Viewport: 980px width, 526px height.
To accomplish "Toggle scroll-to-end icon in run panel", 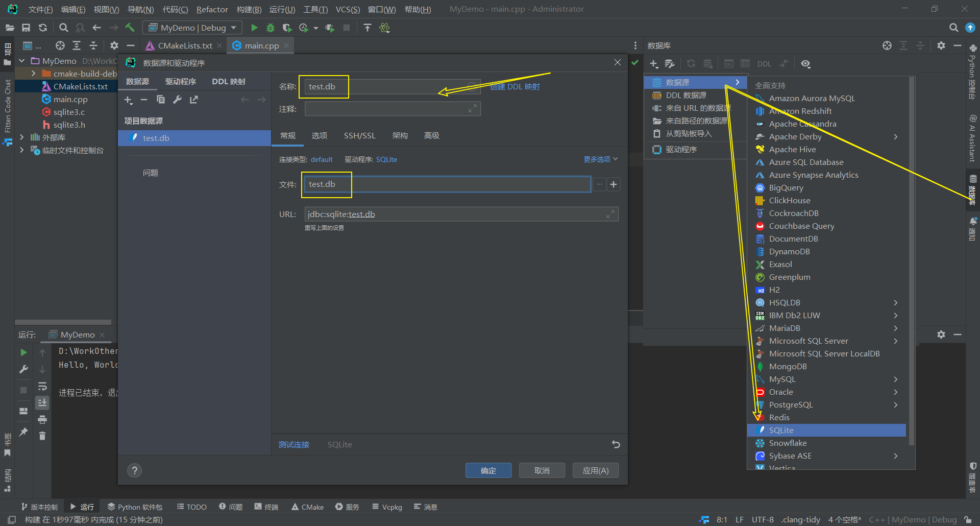I will click(x=42, y=402).
